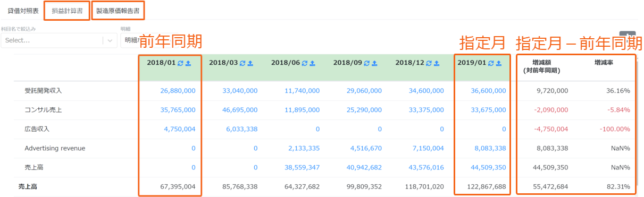Image resolution: width=644 pixels, height=197 pixels.
Task: Click upload icon in 2018/06 header
Action: 313,63
